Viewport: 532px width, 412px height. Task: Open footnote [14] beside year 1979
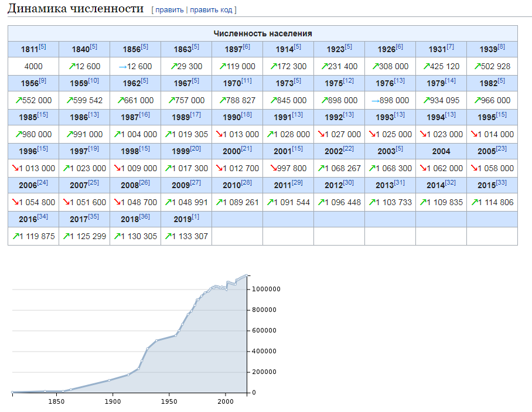pos(450,81)
